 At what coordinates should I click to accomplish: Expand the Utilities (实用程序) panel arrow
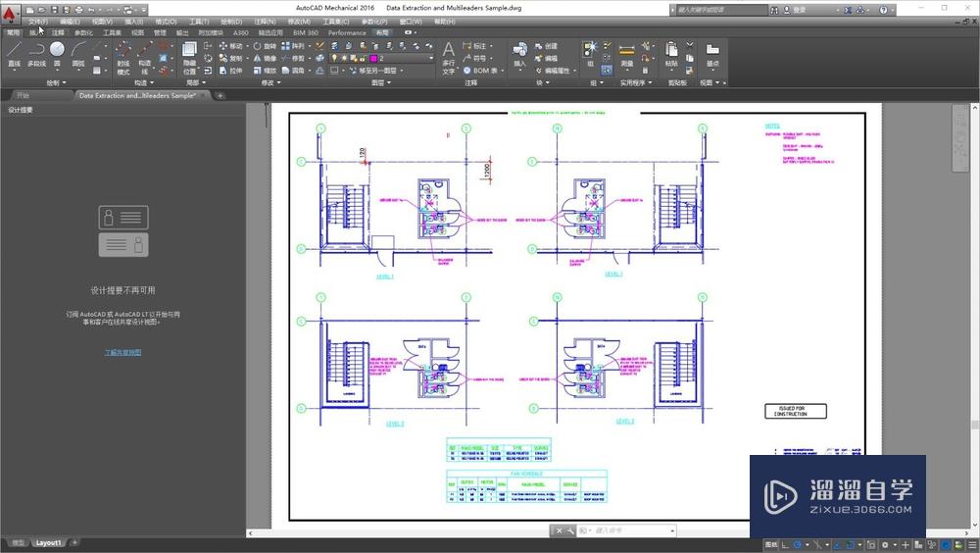coord(650,83)
